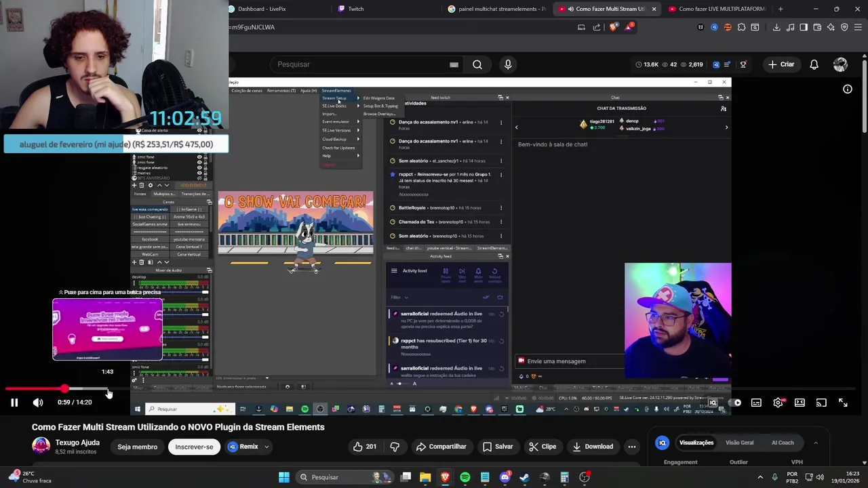Open File Explorer from the taskbar
This screenshot has width=868, height=488.
pyautogui.click(x=425, y=477)
